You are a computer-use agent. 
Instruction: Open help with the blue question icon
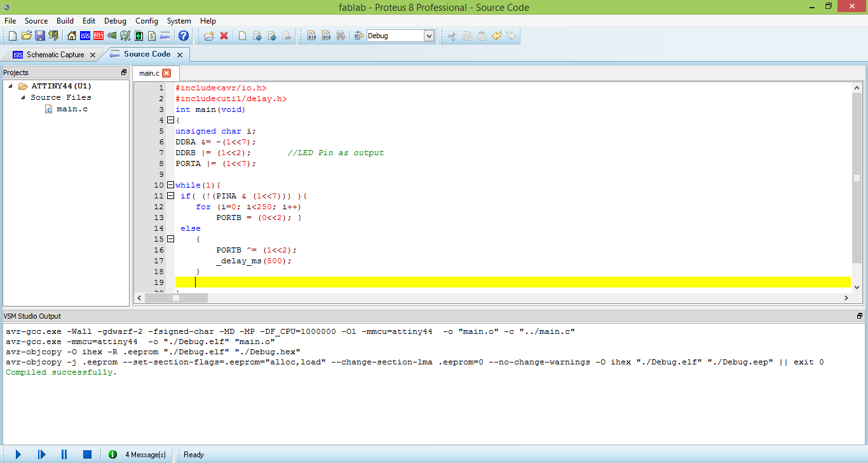pyautogui.click(x=184, y=36)
